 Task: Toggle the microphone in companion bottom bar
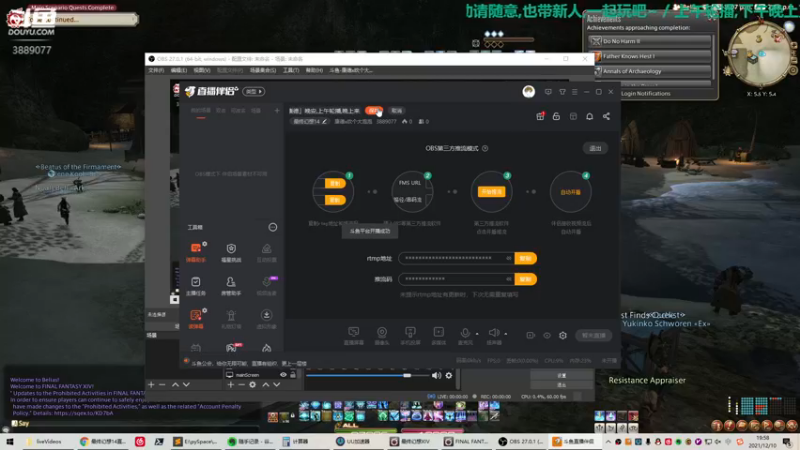465,335
